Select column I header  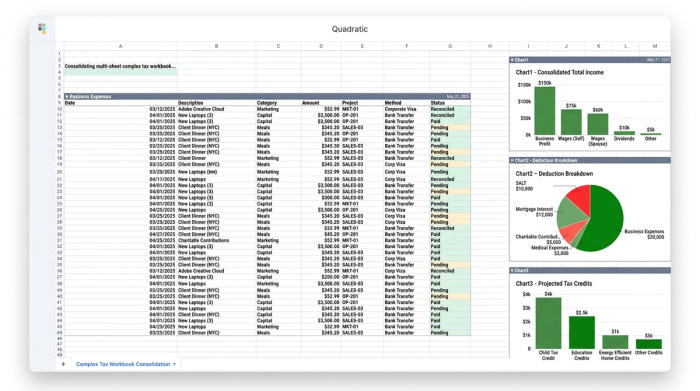point(528,46)
